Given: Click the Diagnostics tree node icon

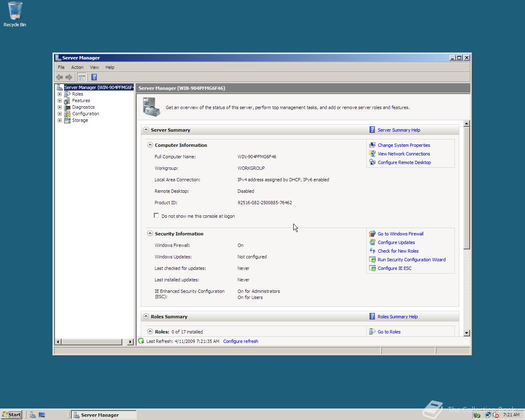Looking at the screenshot, I should click(x=67, y=107).
